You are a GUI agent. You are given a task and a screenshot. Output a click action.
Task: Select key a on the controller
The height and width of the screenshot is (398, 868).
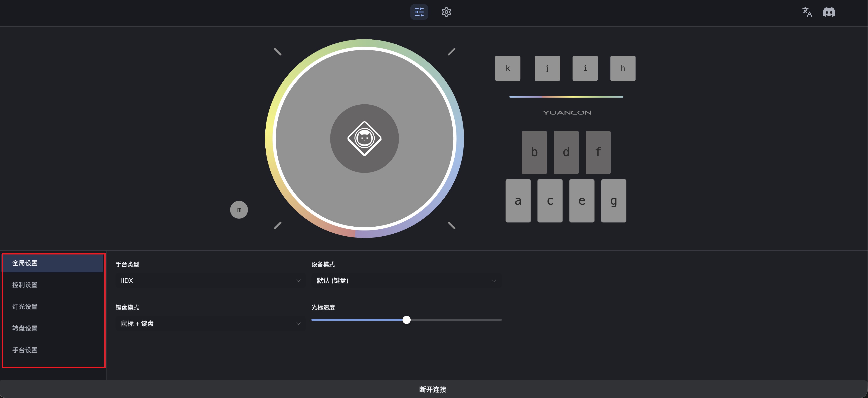pos(518,201)
